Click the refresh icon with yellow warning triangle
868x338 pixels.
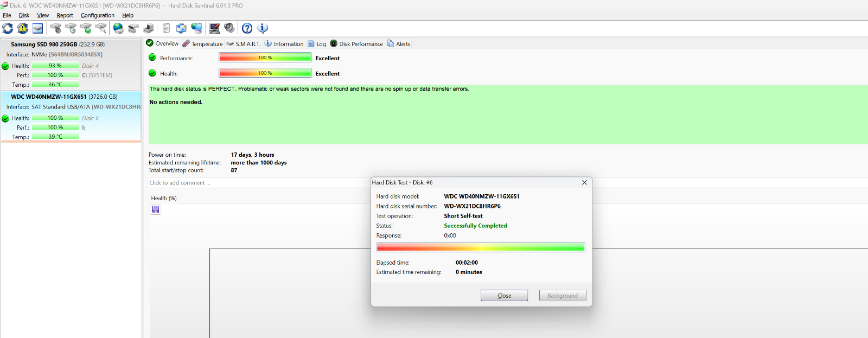pos(23,28)
